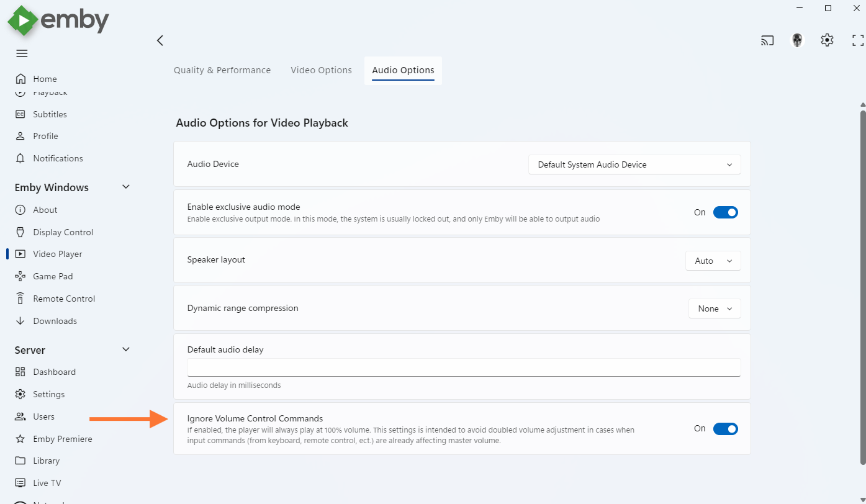Go to the server Dashboard
Image resolution: width=866 pixels, height=504 pixels.
tap(54, 372)
